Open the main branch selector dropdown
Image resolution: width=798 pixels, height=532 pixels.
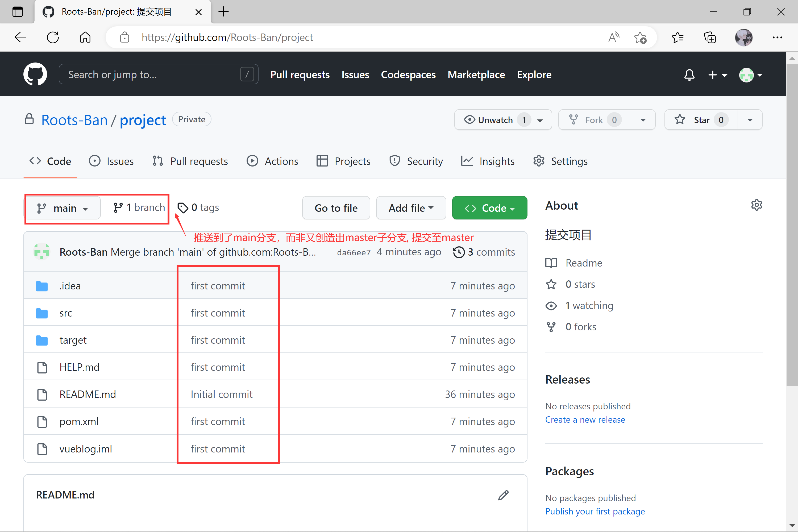[x=63, y=208]
